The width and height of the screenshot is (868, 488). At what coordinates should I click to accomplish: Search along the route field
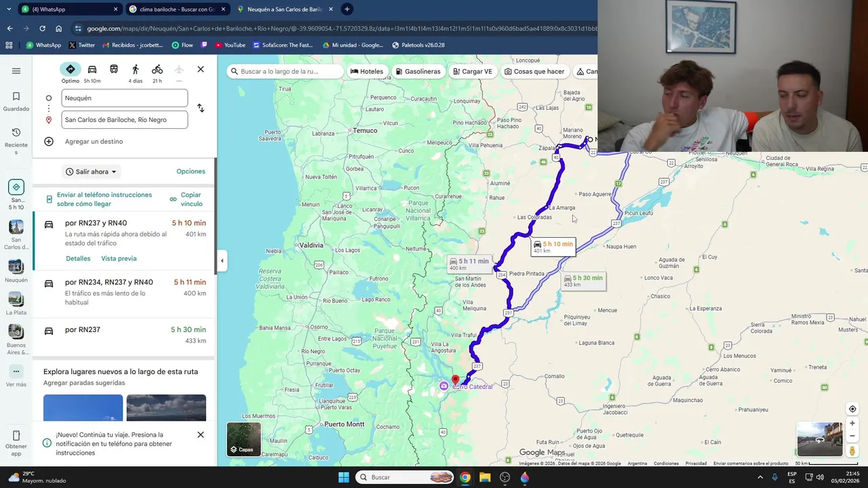pos(285,71)
